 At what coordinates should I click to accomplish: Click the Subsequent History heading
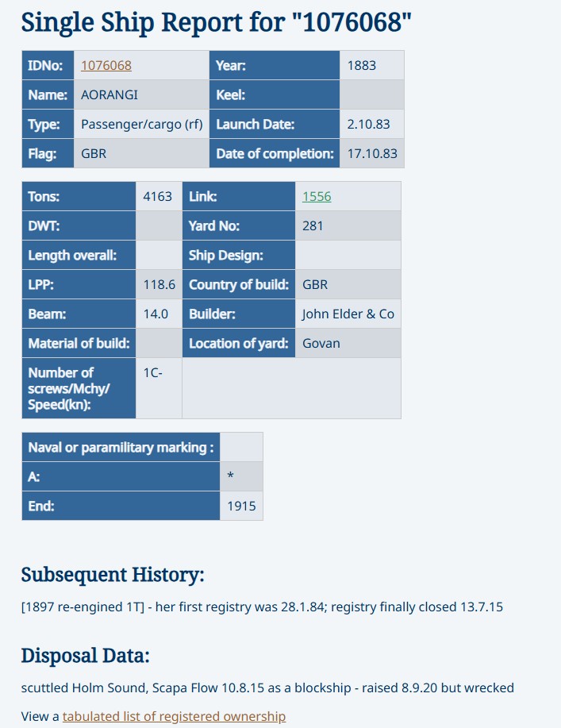click(x=113, y=574)
